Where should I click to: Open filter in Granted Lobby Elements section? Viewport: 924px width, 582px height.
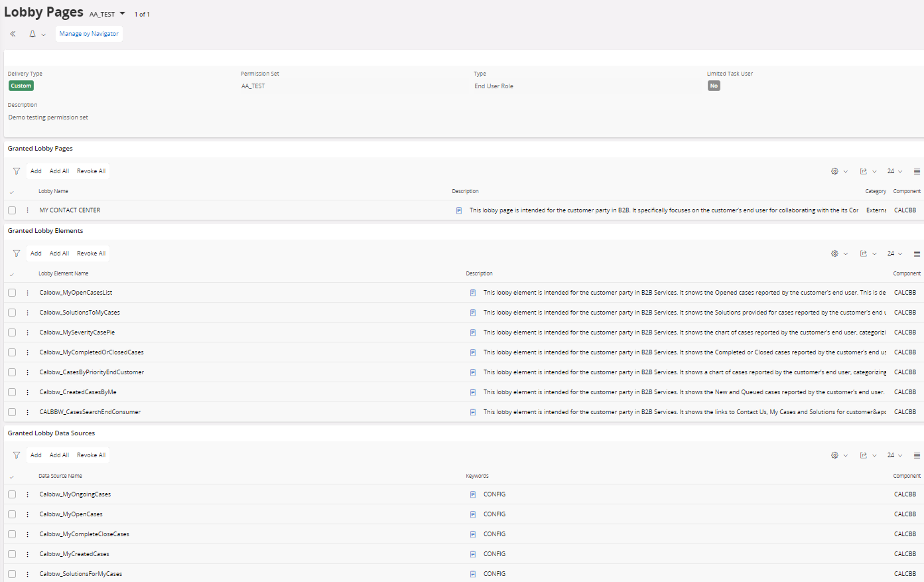coord(17,254)
